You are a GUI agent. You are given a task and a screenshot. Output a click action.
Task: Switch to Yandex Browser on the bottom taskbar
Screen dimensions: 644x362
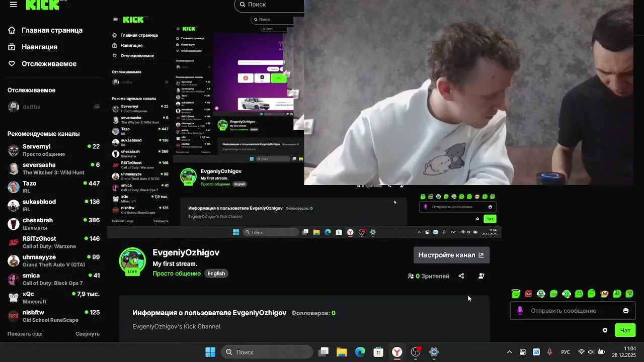(x=397, y=352)
